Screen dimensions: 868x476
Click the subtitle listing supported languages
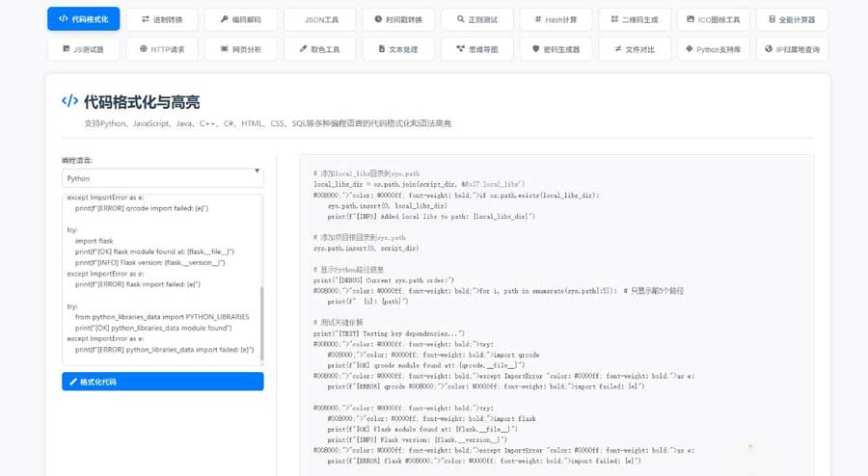tap(267, 123)
